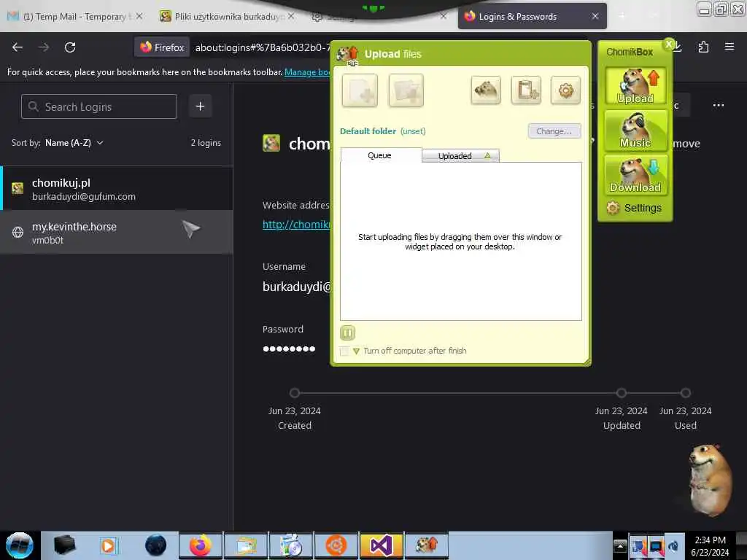Select the my.kevinthe.horse login entry
Screen dimensions: 747x560
pyautogui.click(x=117, y=233)
